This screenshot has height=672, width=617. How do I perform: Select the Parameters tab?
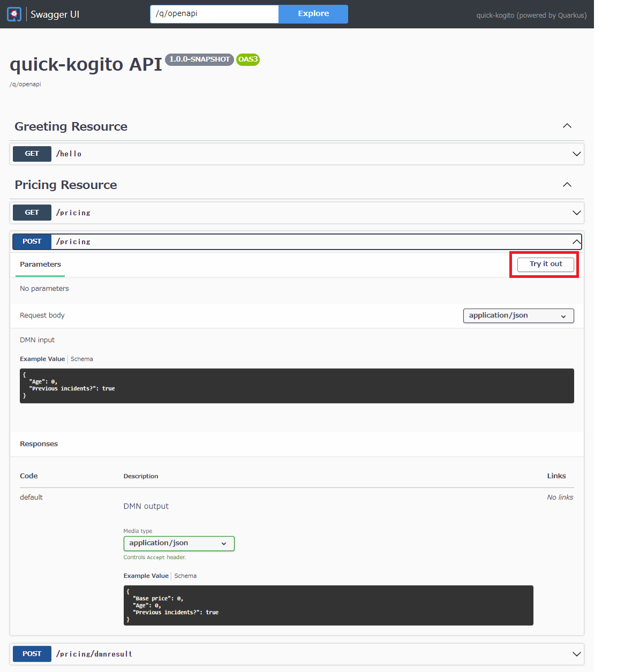click(x=40, y=265)
